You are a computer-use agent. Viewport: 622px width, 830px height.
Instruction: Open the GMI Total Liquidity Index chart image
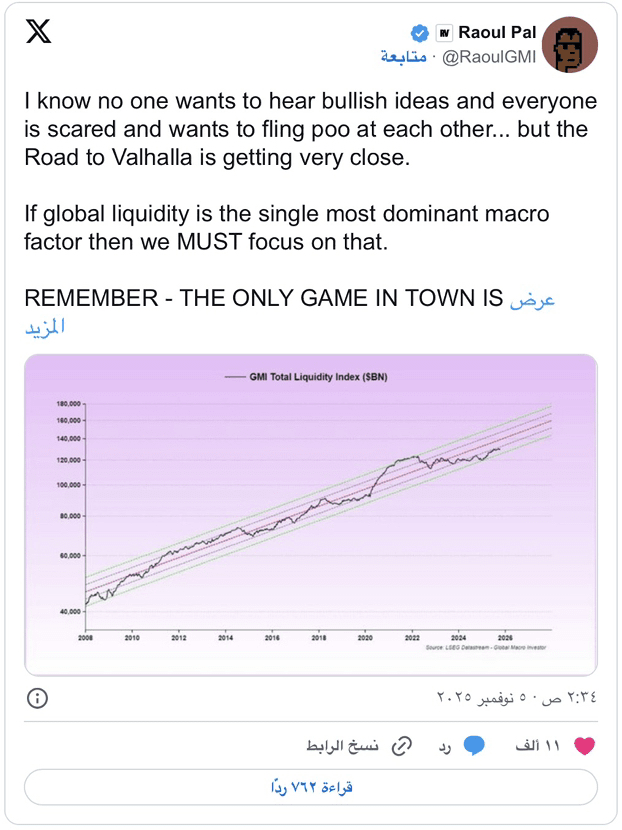click(x=311, y=515)
